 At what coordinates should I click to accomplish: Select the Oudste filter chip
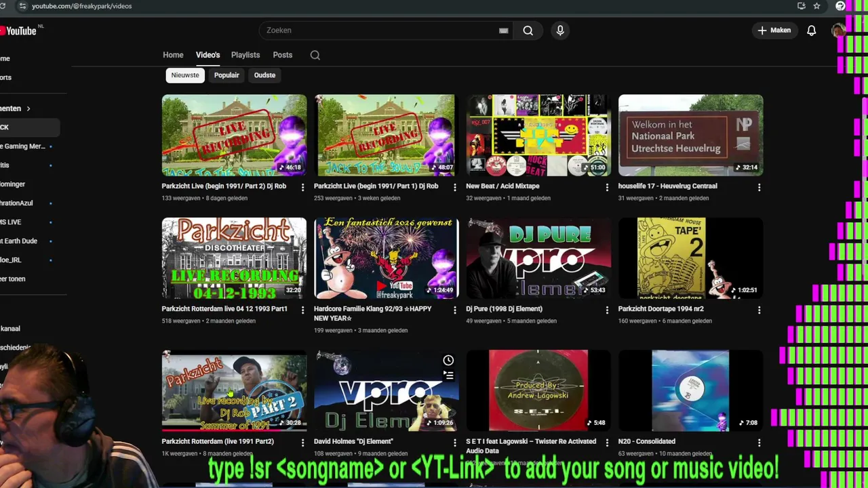click(264, 75)
